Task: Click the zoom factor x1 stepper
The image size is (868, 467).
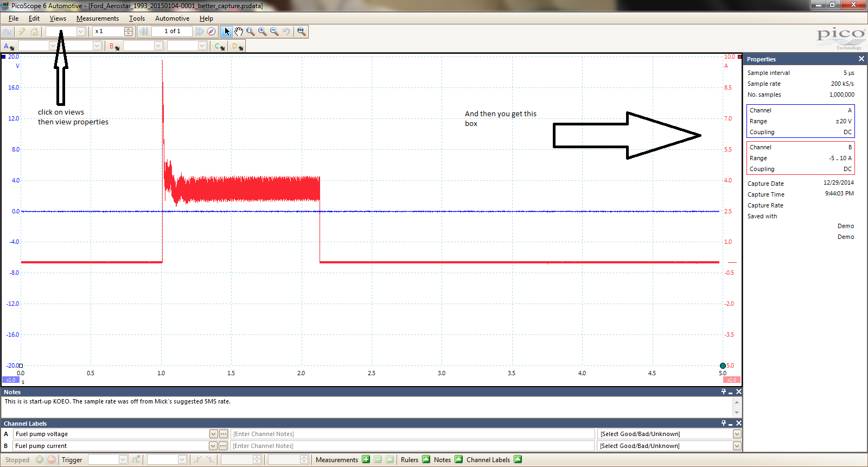Action: pos(128,31)
